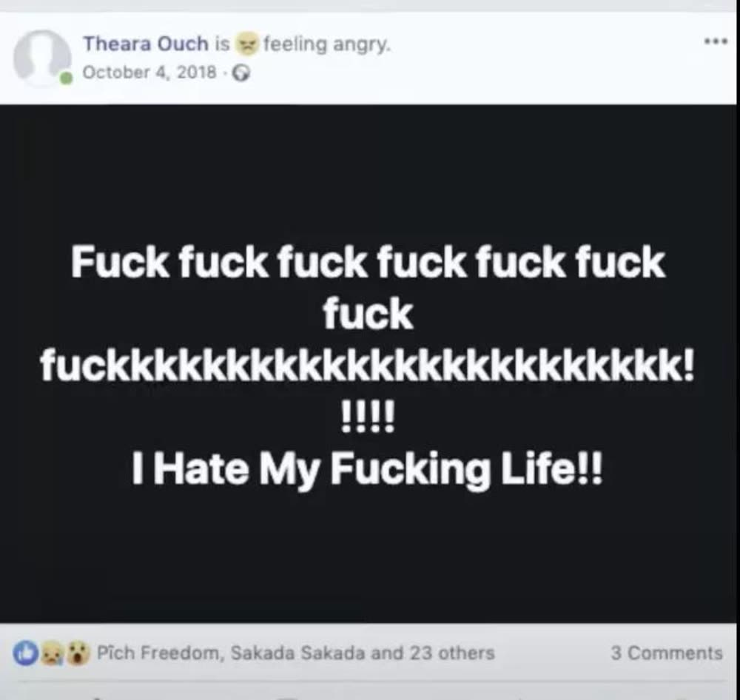Click the first line of post text
Image resolution: width=740 pixels, height=700 pixels.
[x=368, y=262]
